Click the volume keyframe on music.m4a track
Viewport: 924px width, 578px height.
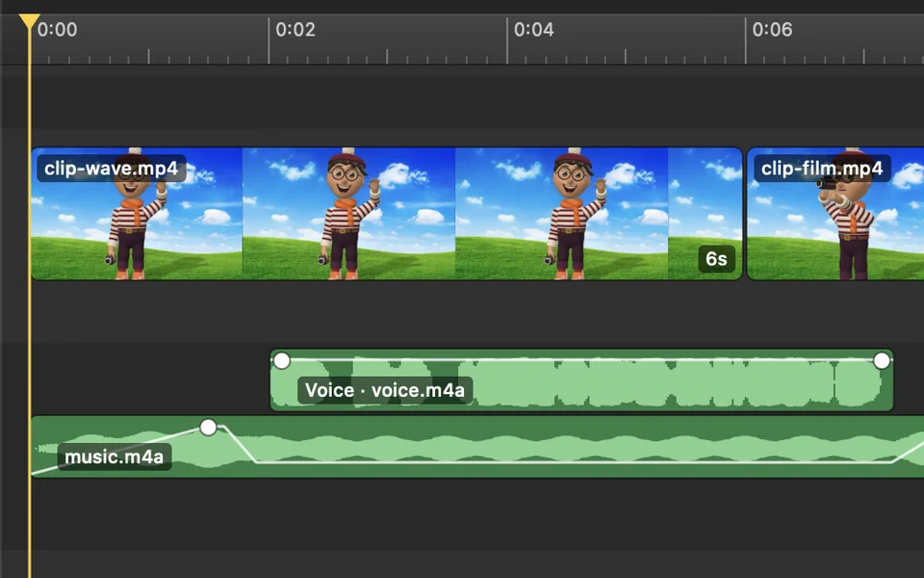click(x=208, y=428)
